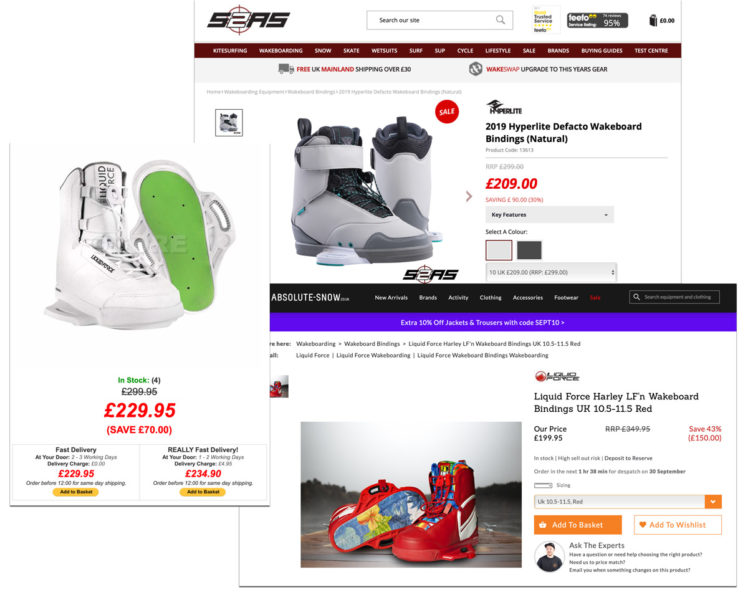Open the shopping basket icon showing £0.00
Viewport: 748px width, 600px height.
click(653, 21)
